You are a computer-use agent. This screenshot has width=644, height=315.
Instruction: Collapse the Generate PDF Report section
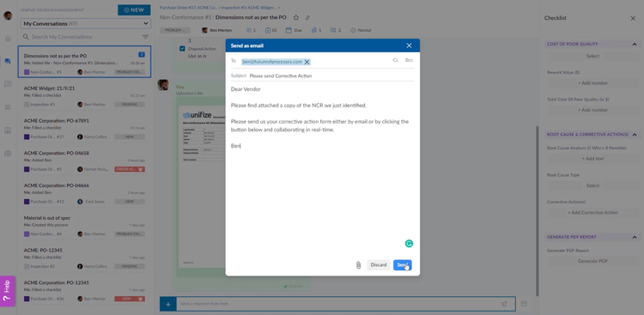tap(635, 237)
